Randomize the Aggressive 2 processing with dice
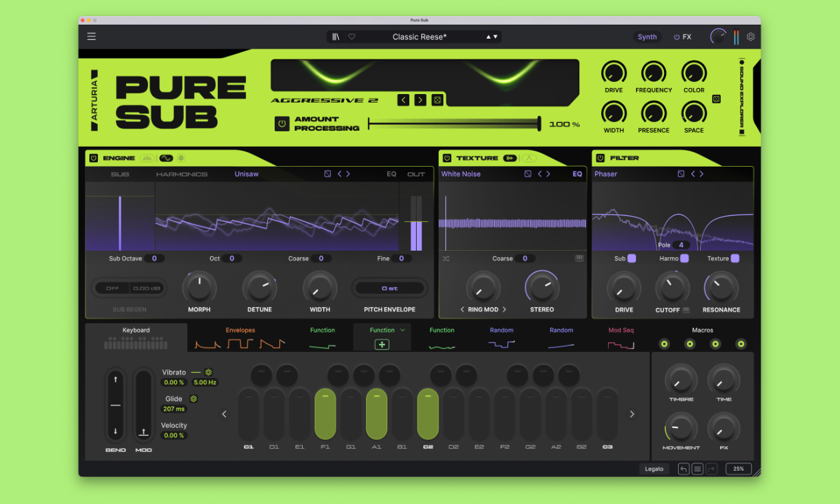This screenshot has width=840, height=504. (x=437, y=100)
